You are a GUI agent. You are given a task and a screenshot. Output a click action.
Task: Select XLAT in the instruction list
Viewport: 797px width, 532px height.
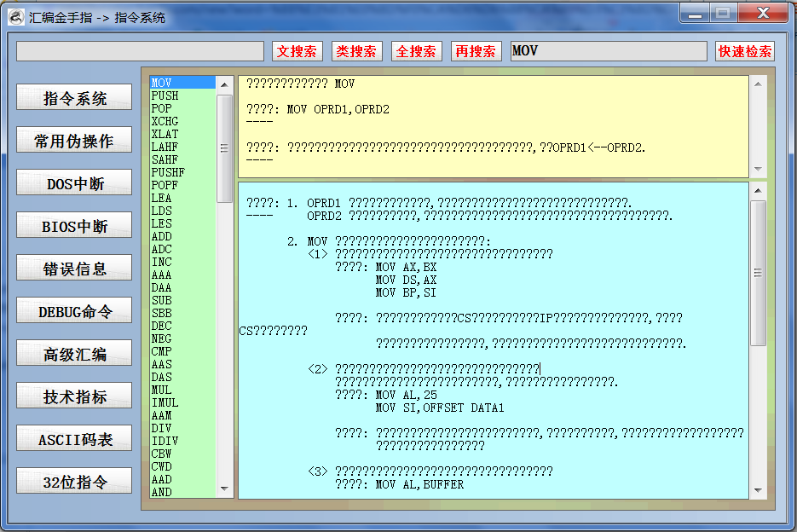[x=182, y=134]
